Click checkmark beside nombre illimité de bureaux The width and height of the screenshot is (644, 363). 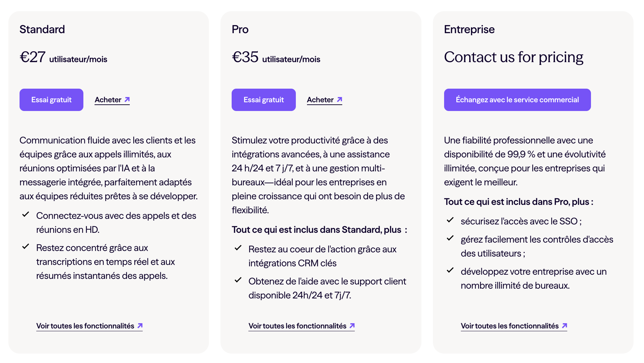(450, 270)
